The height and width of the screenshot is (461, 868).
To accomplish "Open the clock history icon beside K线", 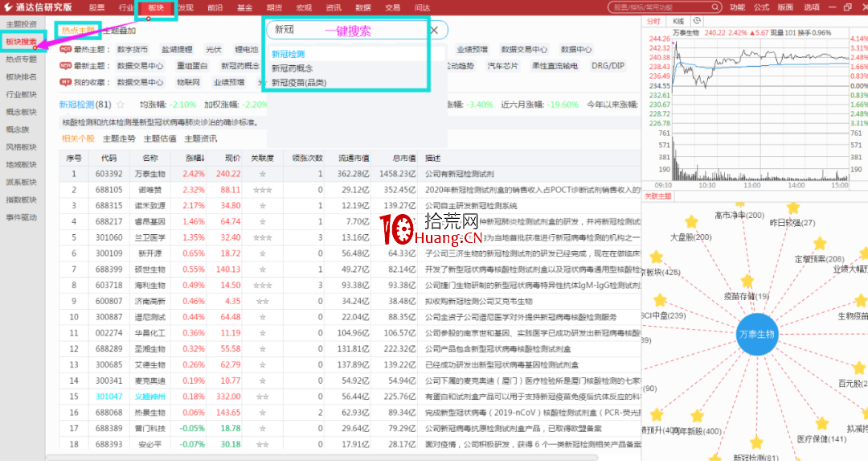I will tap(697, 20).
